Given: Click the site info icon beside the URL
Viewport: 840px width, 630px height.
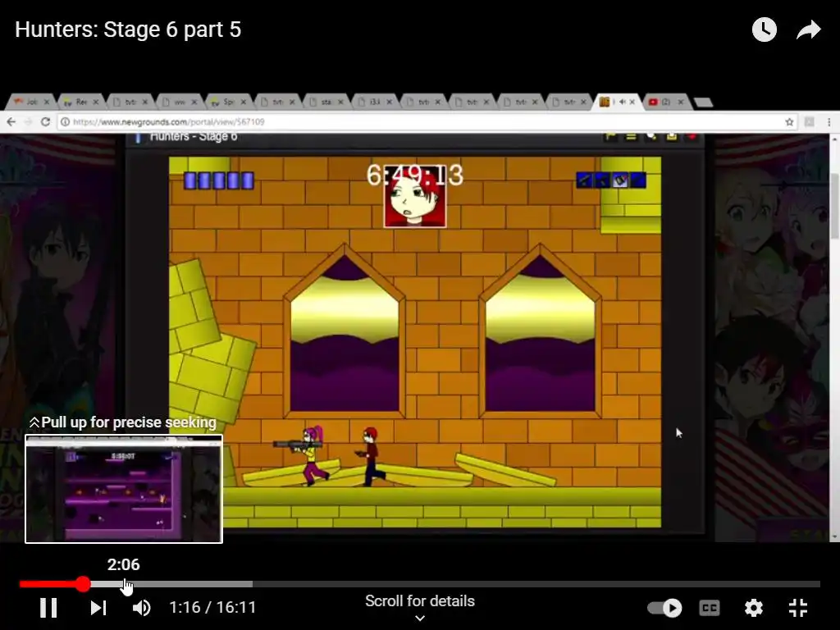Looking at the screenshot, I should coord(65,122).
